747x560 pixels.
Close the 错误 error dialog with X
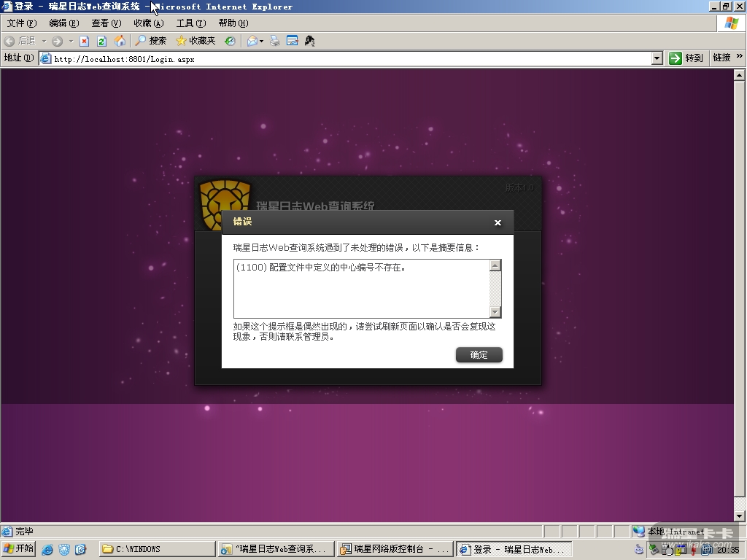tap(498, 223)
